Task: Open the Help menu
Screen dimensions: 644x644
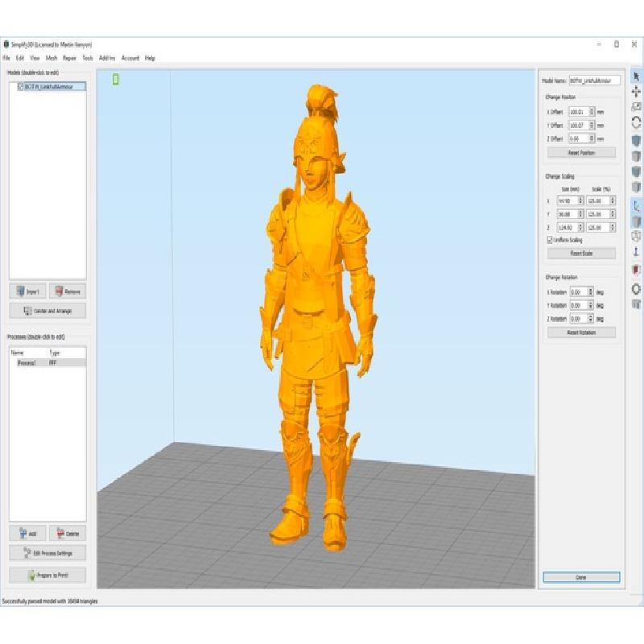Action: (150, 58)
